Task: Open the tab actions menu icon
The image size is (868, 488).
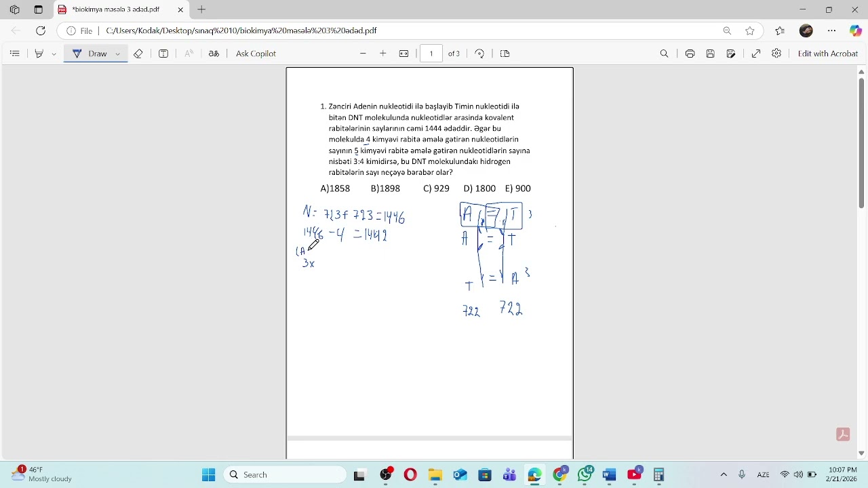Action: point(39,9)
